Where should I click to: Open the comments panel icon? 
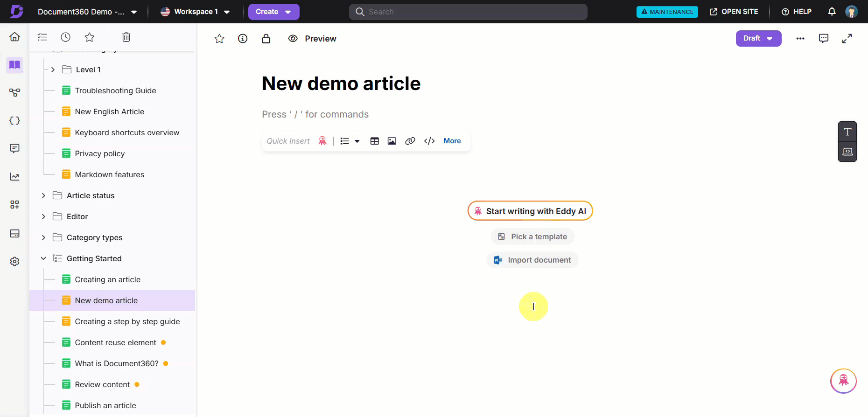coord(824,38)
